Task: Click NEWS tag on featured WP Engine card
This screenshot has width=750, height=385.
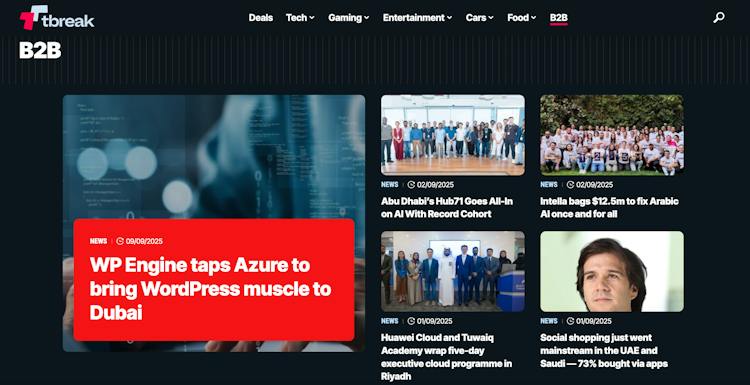Action: [98, 241]
